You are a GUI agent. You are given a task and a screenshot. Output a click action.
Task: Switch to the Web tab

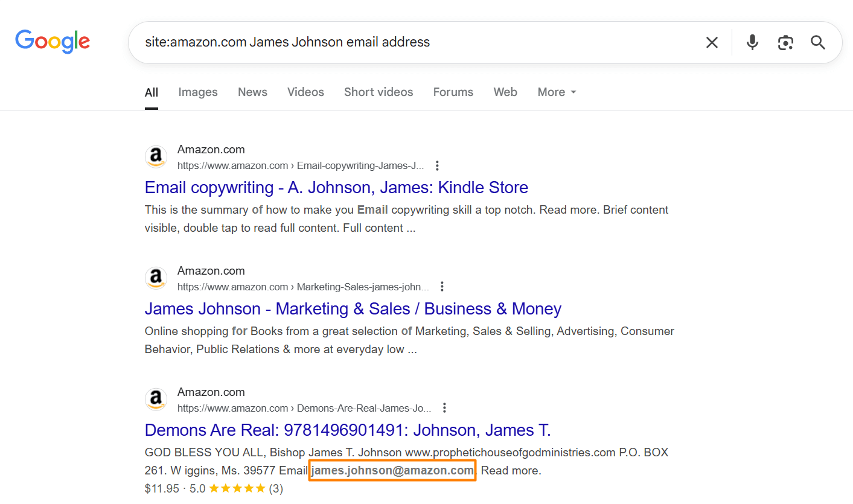pos(505,92)
